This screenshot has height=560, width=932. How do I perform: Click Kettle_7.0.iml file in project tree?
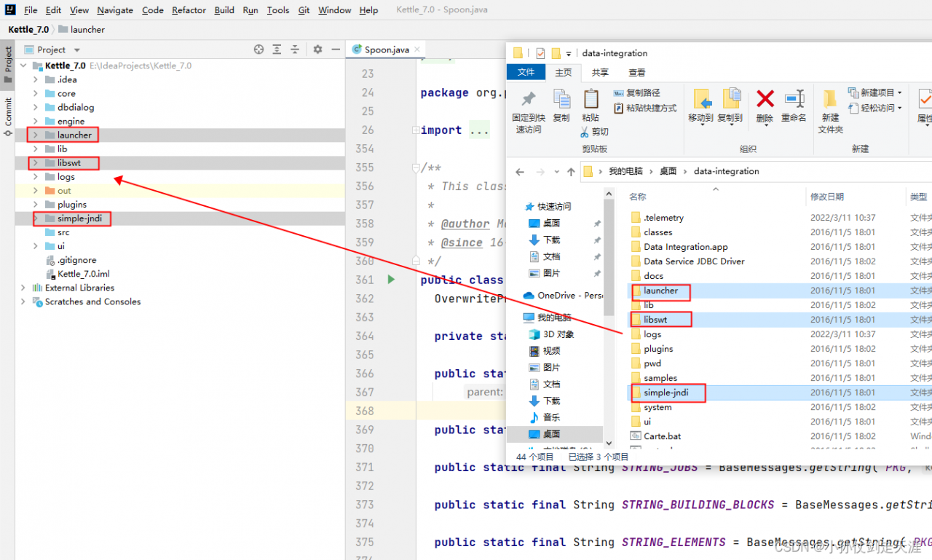click(83, 274)
